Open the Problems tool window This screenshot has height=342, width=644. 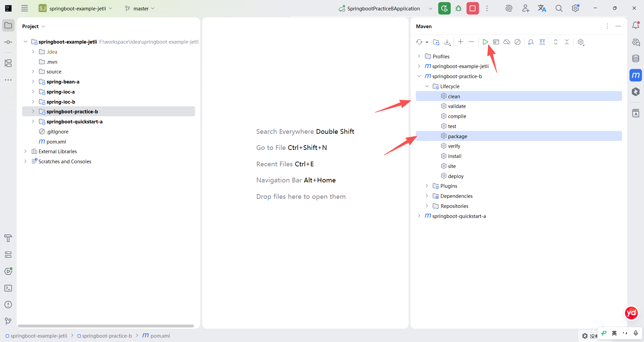[8, 304]
